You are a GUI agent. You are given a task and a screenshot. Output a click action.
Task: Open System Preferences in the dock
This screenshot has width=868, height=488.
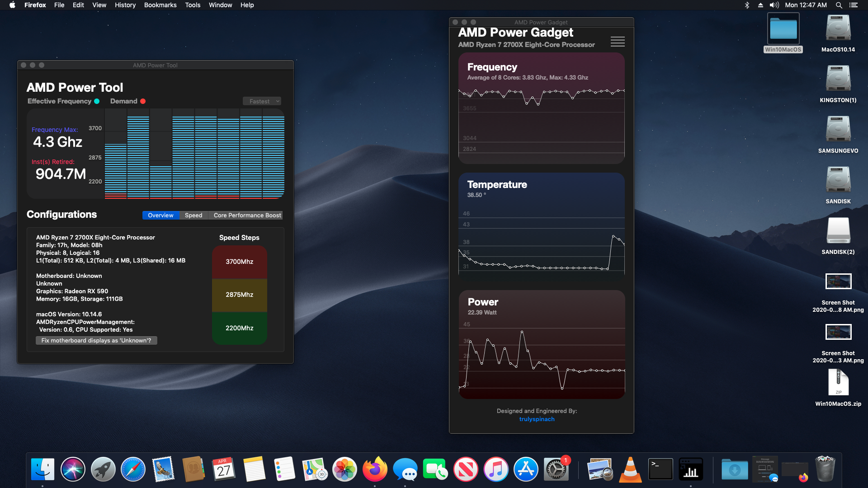pos(556,469)
